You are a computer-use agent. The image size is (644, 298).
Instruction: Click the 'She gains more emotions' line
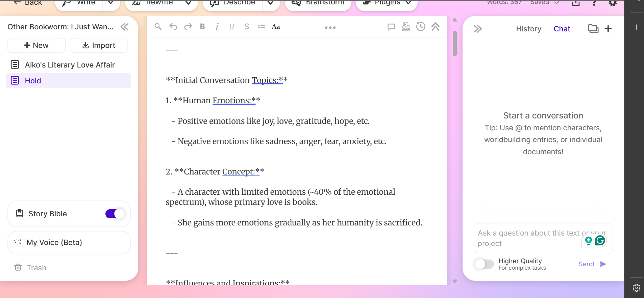(x=297, y=223)
